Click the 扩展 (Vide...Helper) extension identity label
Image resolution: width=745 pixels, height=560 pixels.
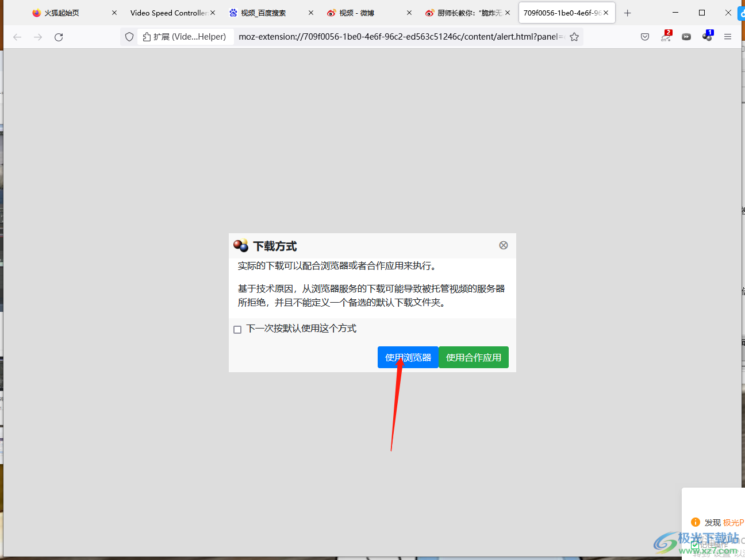click(185, 37)
